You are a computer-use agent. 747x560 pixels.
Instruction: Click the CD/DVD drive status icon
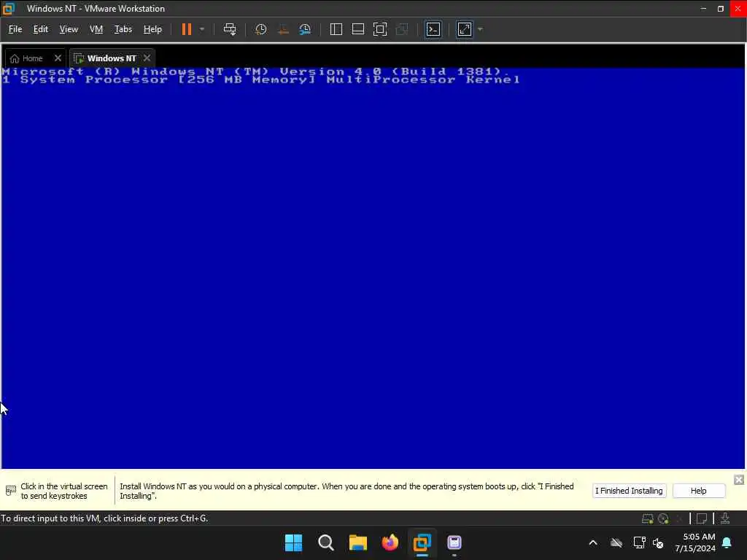[x=662, y=518]
